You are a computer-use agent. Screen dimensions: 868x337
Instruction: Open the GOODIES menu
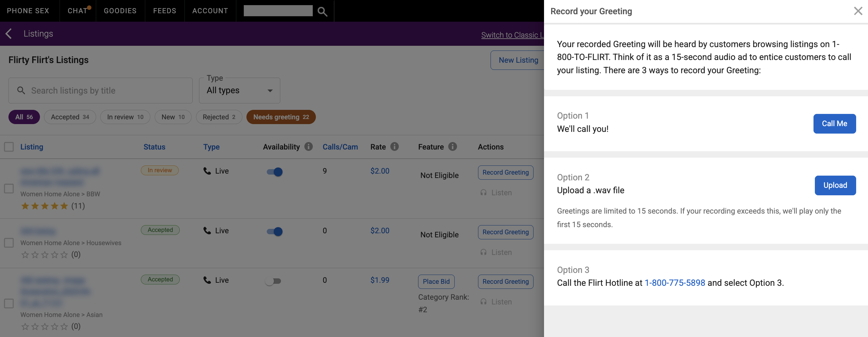click(x=120, y=11)
